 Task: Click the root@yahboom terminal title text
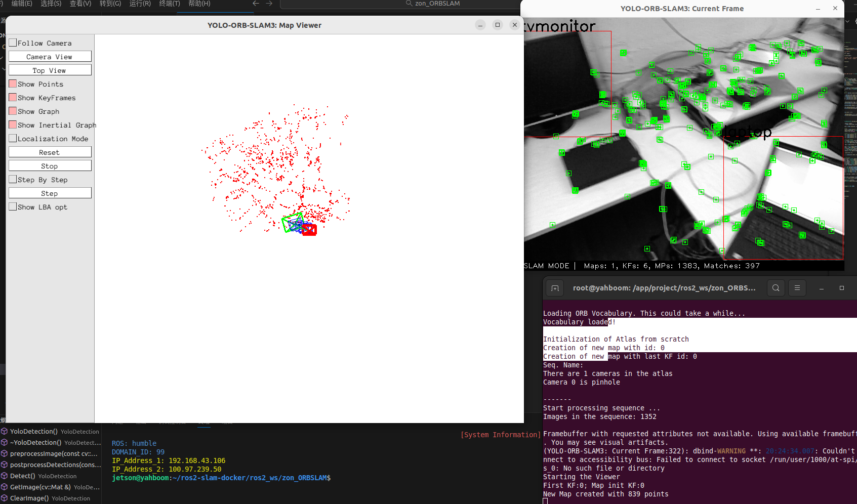tap(664, 288)
